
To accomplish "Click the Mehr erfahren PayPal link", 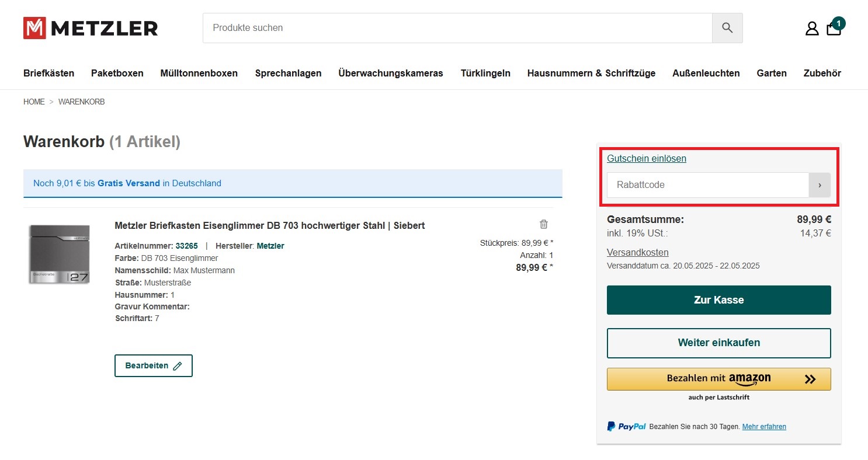I will (764, 427).
